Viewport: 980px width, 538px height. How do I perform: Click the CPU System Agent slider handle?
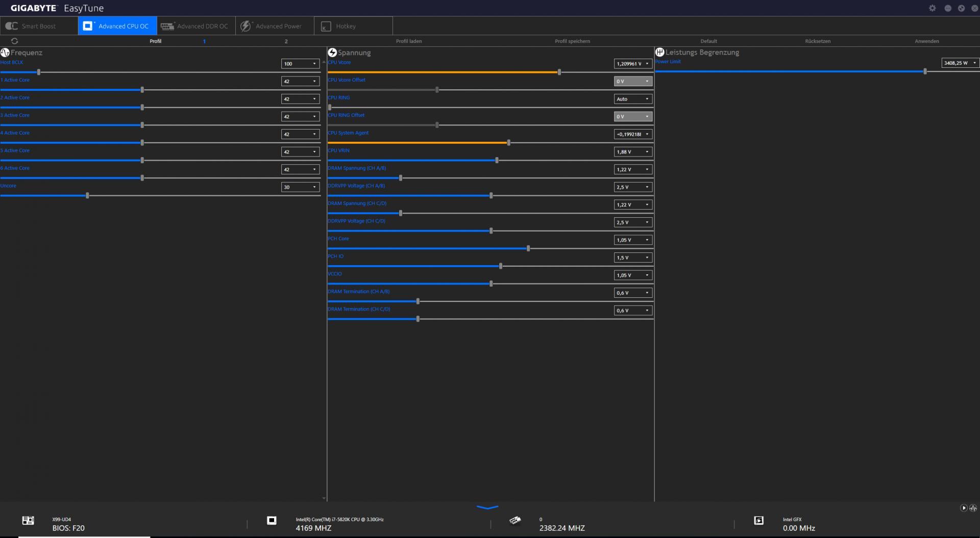click(x=508, y=143)
